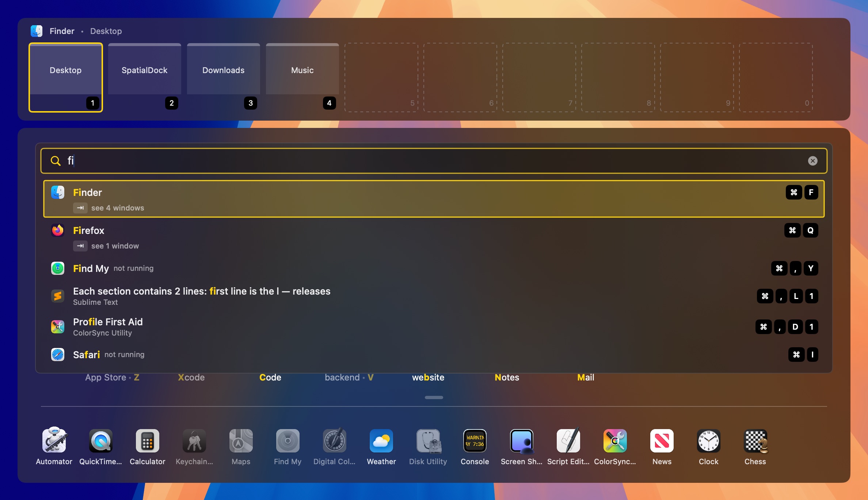Switch to the Downloads window thumbnail
868x500 pixels.
(x=224, y=77)
